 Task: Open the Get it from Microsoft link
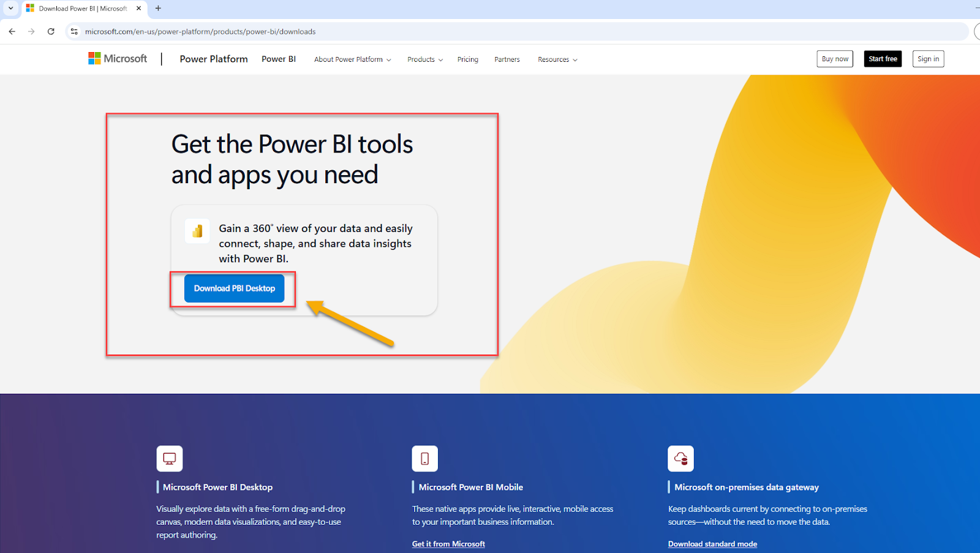(x=448, y=544)
